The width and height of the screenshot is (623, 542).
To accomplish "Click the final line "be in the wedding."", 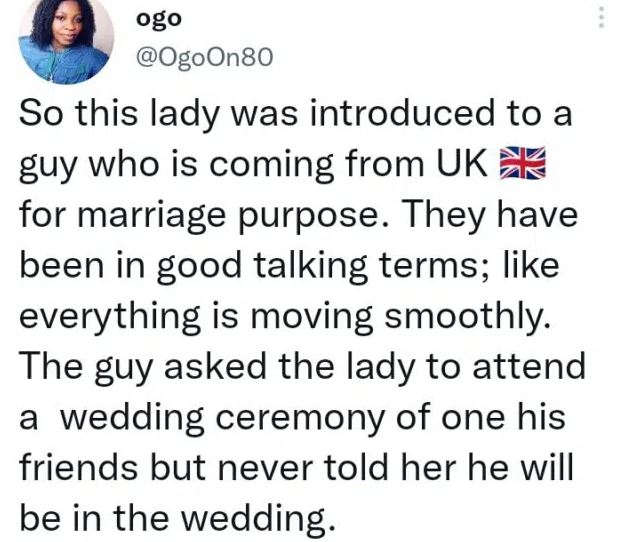I will coord(173,518).
